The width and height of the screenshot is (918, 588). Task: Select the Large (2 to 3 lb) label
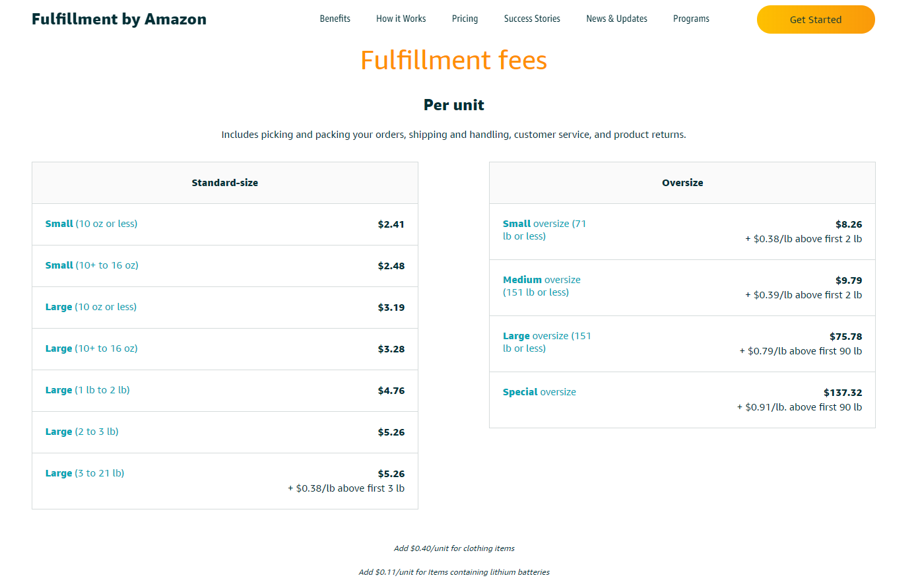(x=82, y=432)
